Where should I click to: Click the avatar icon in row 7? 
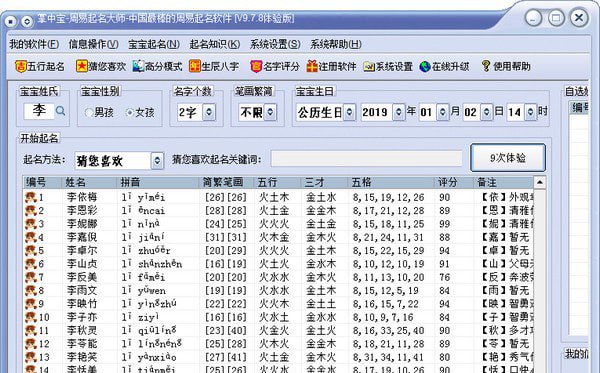click(31, 277)
